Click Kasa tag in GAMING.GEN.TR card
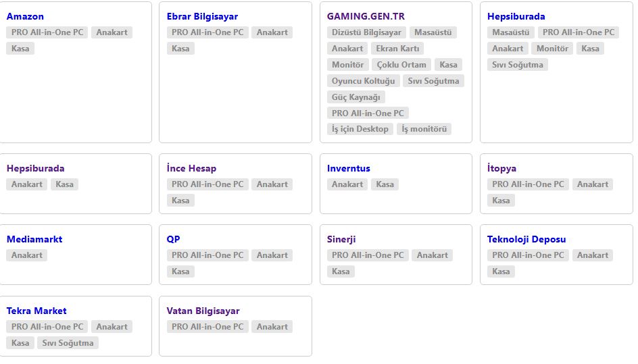 point(448,65)
